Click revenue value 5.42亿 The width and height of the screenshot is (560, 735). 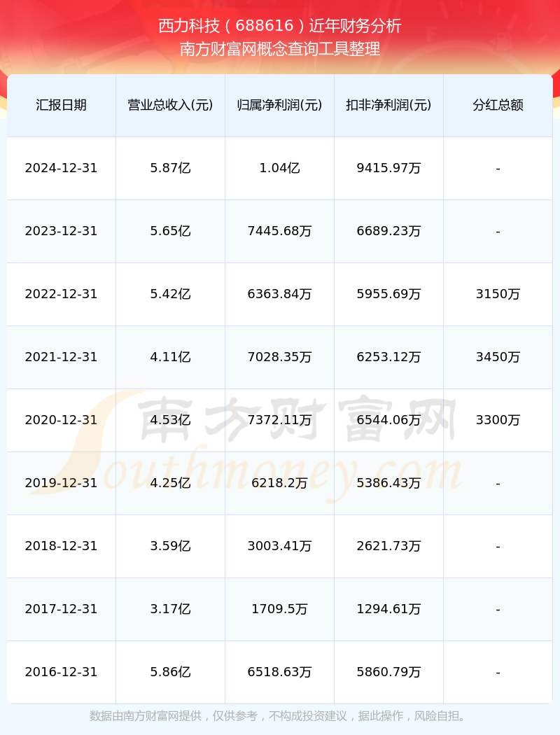(171, 294)
